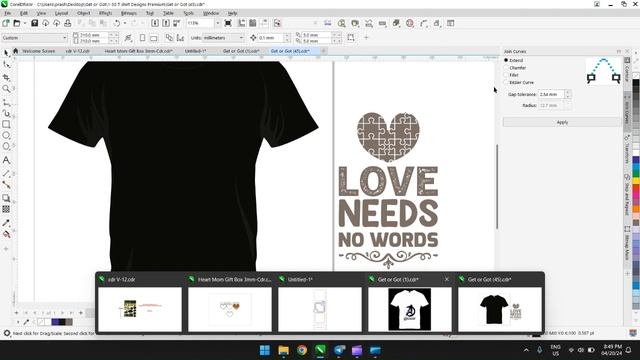Open Google Chrome from taskbar

coord(302,350)
